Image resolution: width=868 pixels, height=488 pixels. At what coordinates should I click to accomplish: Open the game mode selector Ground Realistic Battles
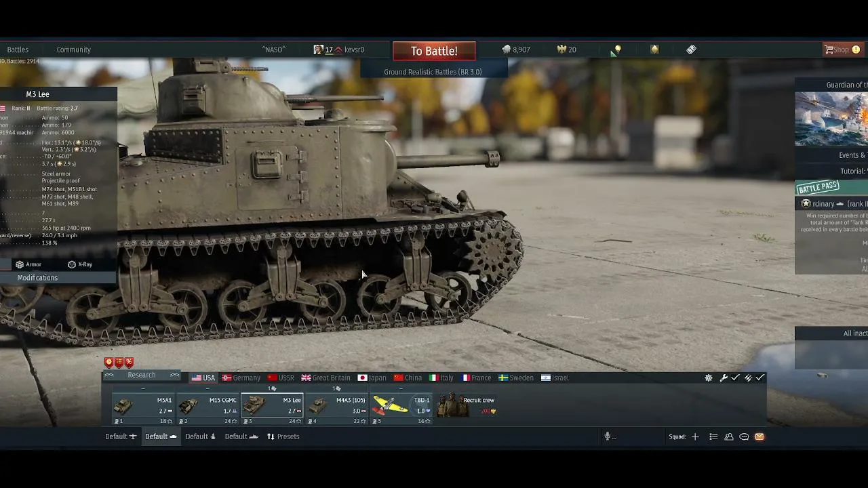[x=433, y=72]
